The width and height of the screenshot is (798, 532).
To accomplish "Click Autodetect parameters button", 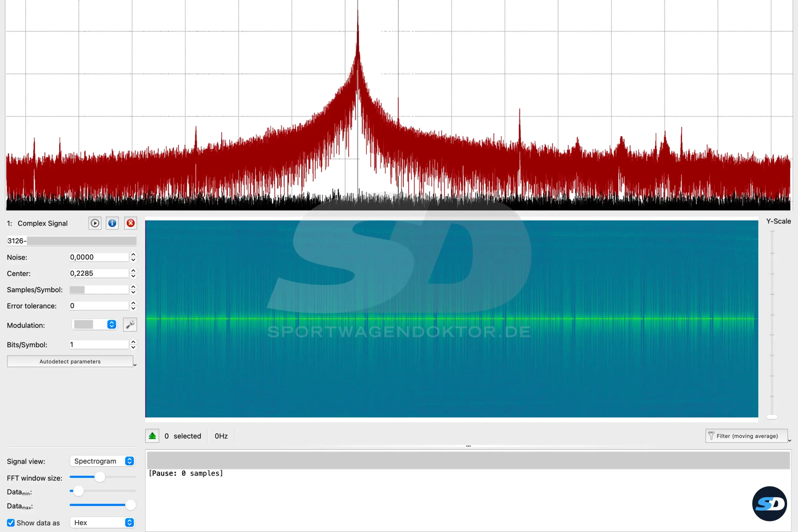I will [70, 362].
